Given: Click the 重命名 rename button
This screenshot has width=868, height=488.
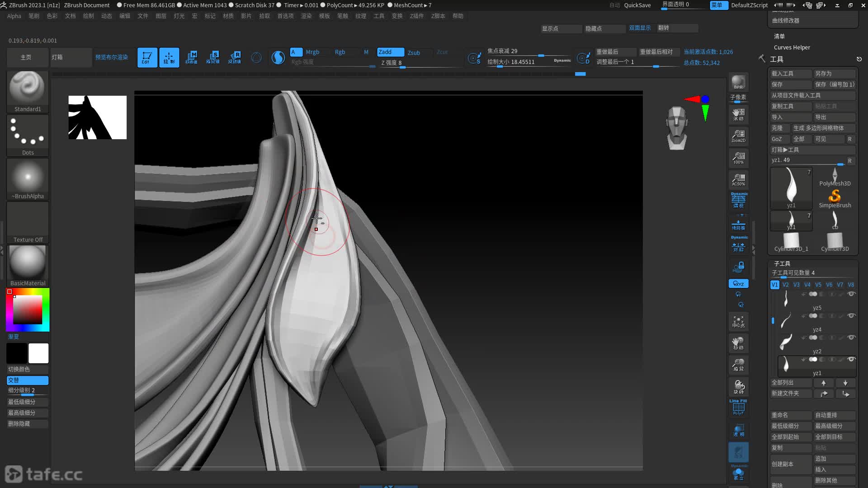Looking at the screenshot, I should [x=791, y=415].
